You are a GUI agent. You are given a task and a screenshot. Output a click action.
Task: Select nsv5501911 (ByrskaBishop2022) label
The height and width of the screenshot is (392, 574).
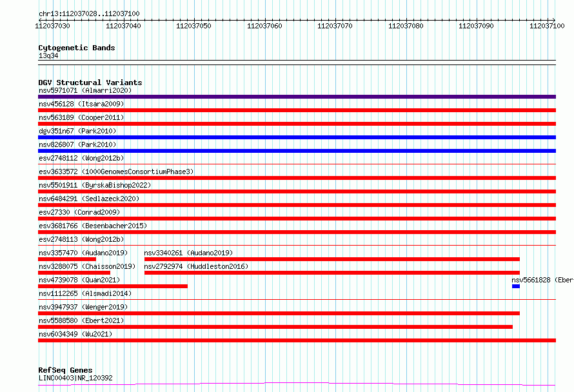tap(95, 185)
